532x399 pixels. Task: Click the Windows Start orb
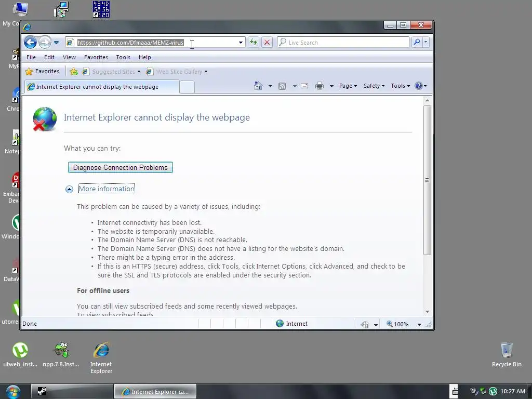[x=13, y=392]
